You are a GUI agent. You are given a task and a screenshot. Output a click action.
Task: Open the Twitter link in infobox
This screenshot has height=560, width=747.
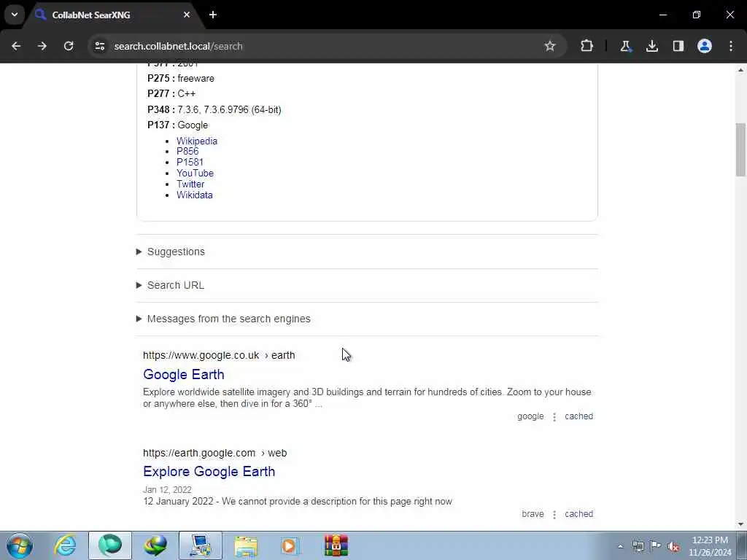pyautogui.click(x=190, y=184)
